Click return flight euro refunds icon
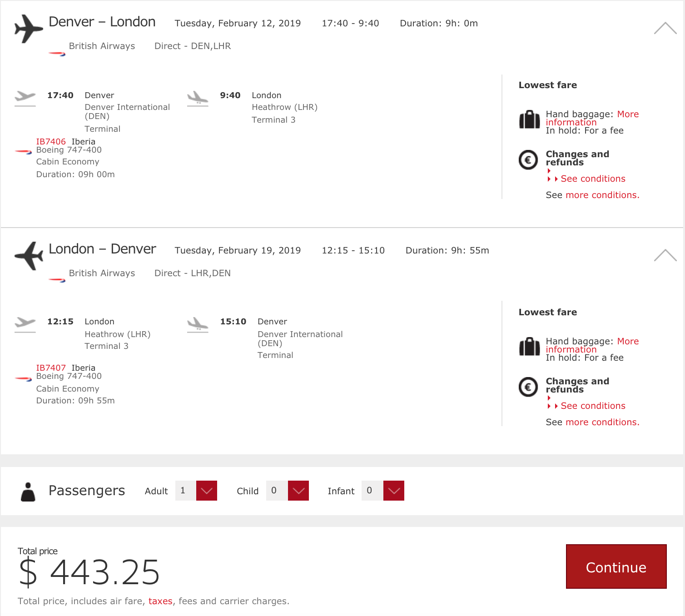 click(528, 387)
